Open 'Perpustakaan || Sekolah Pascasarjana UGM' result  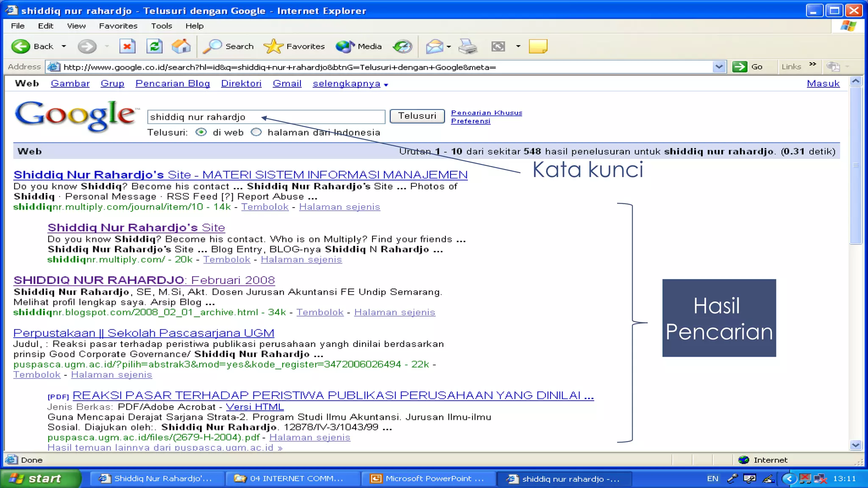coord(144,333)
